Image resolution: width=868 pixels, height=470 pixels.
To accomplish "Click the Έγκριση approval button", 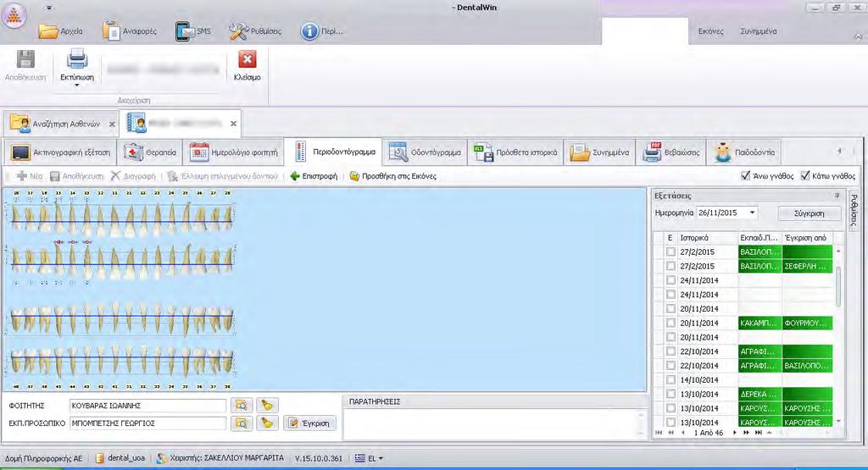I will click(310, 423).
